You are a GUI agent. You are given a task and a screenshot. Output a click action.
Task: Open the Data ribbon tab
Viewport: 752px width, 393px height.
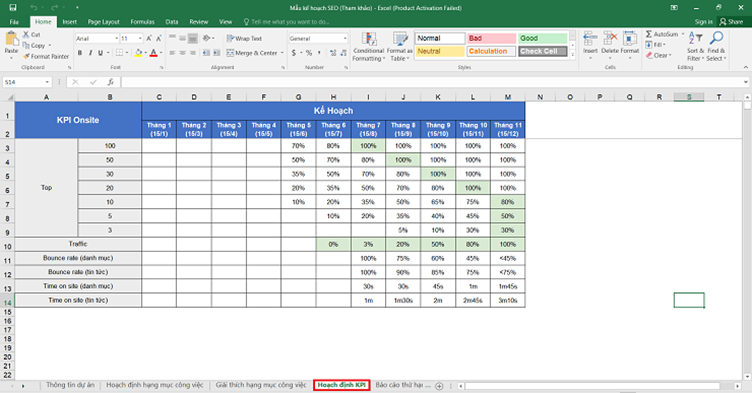coord(172,22)
